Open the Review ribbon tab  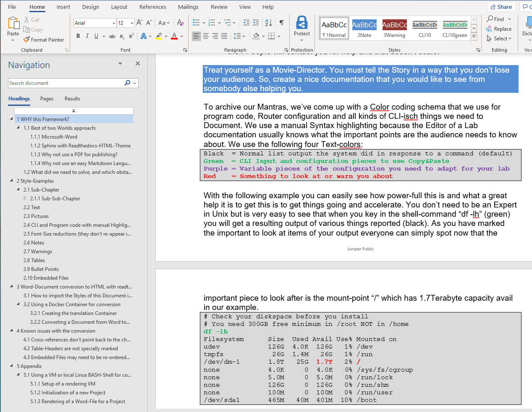(219, 7)
